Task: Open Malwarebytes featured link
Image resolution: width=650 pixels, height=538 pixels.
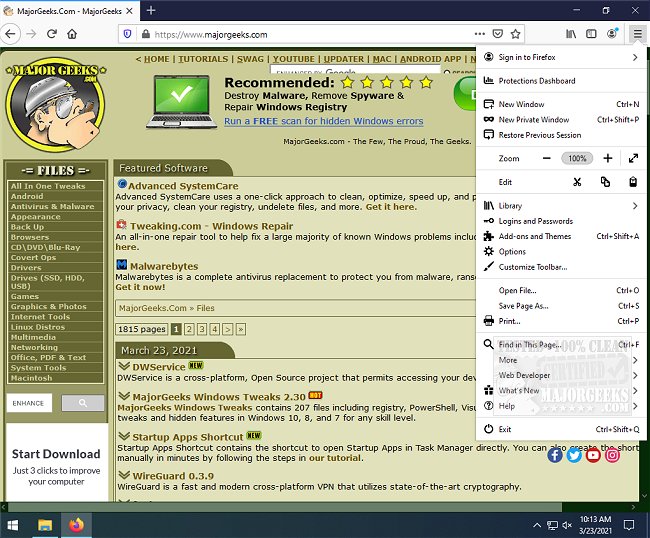Action: coord(164,266)
